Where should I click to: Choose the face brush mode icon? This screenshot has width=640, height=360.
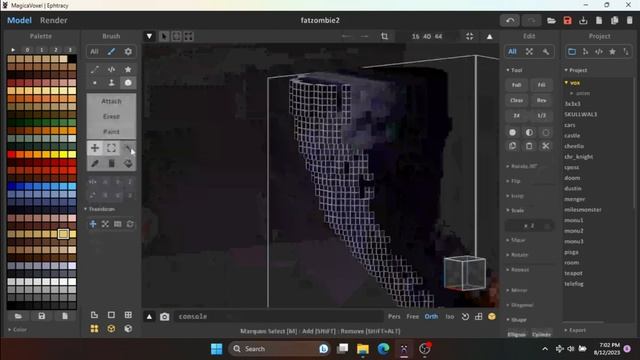pos(111,83)
